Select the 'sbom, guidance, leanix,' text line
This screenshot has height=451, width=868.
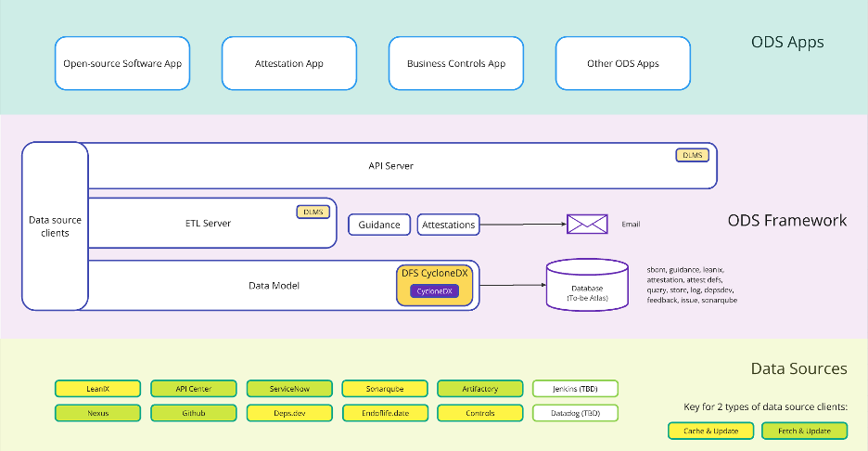(x=685, y=270)
